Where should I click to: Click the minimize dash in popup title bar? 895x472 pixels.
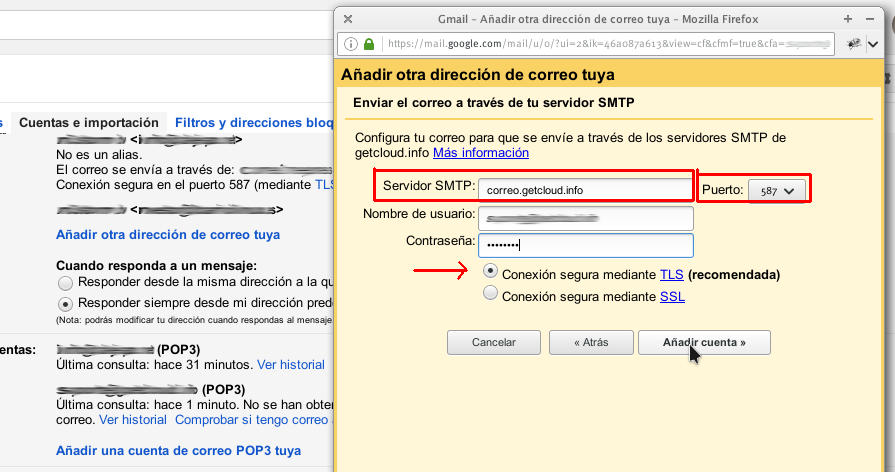pos(870,19)
